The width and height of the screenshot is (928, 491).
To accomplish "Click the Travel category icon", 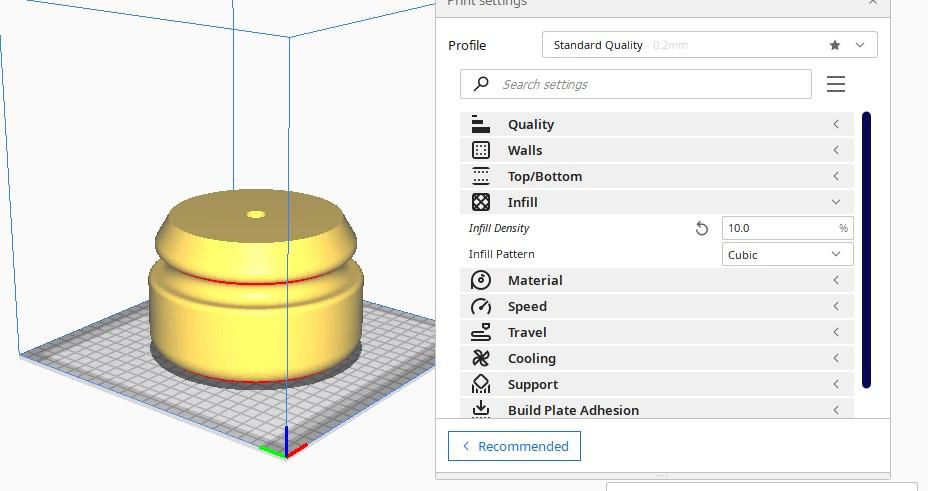I will tap(481, 332).
